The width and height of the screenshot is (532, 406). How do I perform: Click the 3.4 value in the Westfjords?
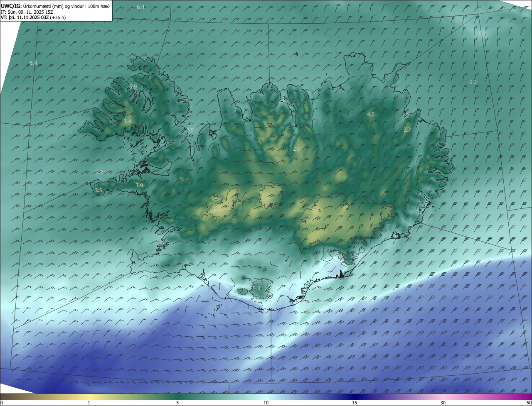coord(127,122)
